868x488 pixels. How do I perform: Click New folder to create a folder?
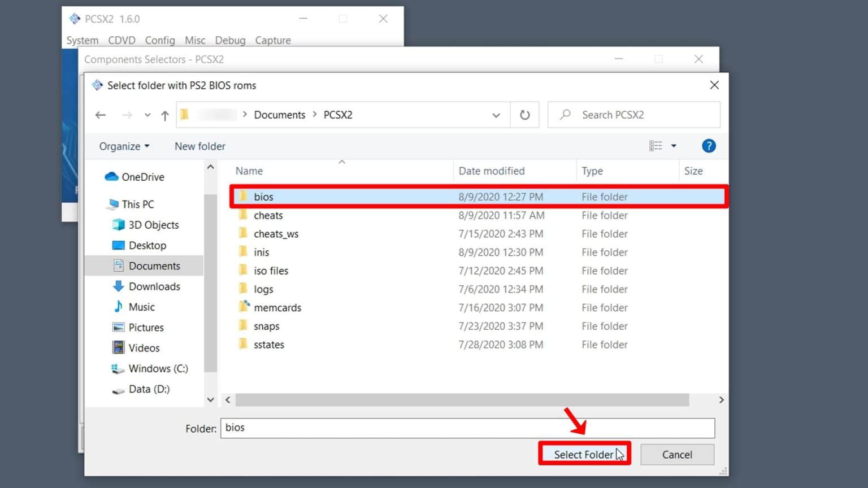[x=199, y=146]
